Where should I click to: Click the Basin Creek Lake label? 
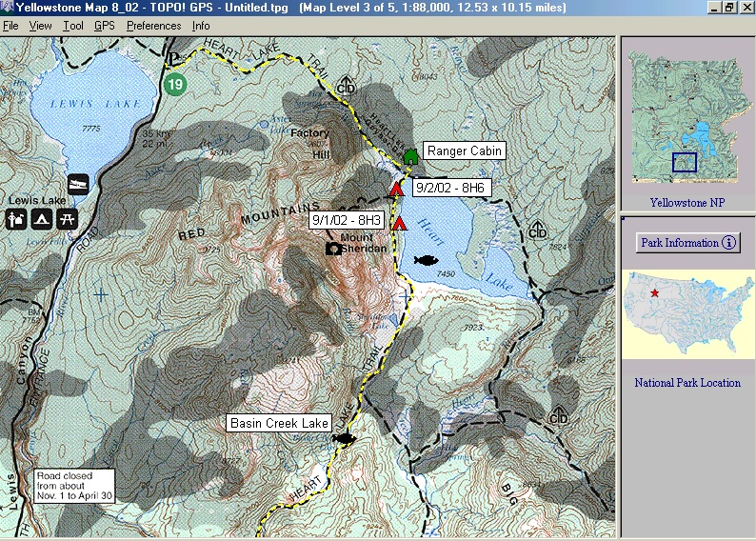[278, 423]
